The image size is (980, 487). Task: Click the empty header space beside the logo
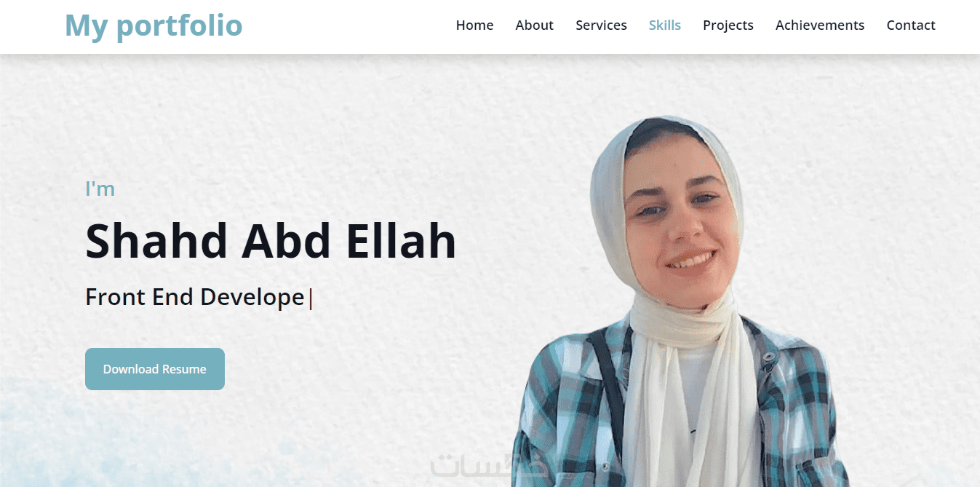(x=349, y=26)
